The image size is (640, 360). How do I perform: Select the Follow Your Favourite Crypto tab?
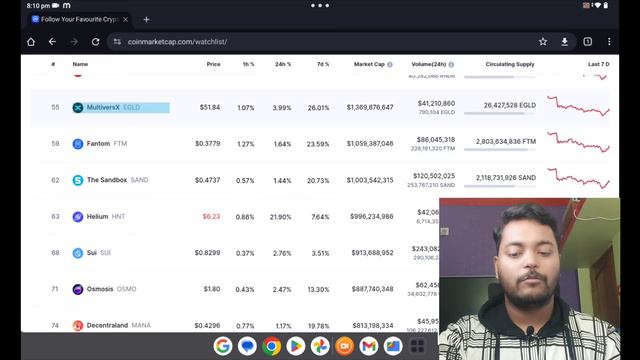click(x=79, y=19)
